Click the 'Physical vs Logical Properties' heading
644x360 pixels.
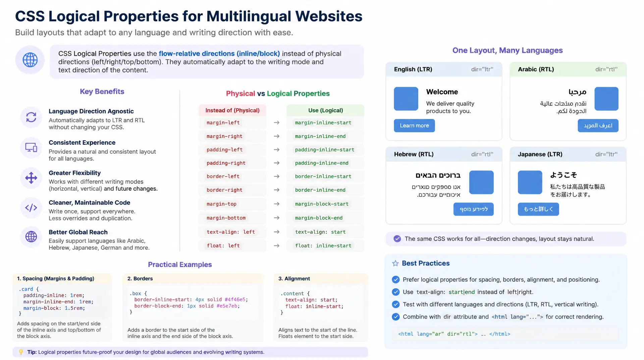(278, 94)
